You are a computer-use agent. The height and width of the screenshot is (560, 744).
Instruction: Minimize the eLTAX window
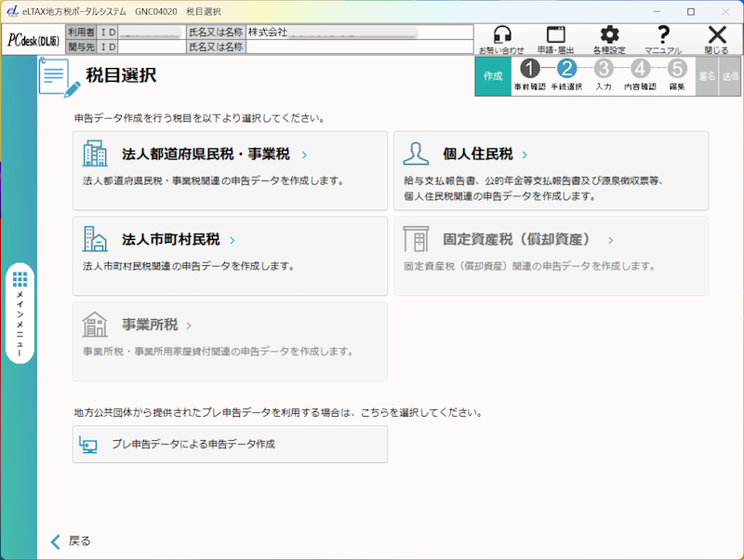pos(657,11)
